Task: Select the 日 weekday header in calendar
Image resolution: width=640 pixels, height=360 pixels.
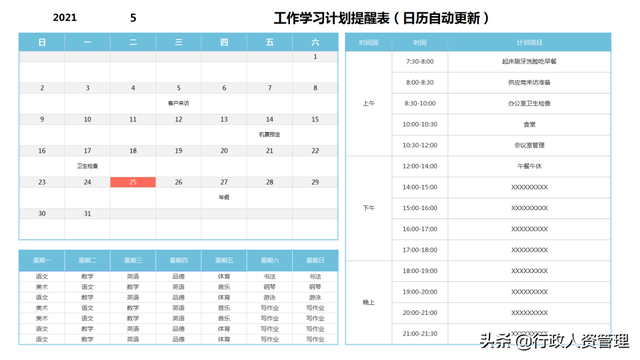Action: click(x=42, y=42)
